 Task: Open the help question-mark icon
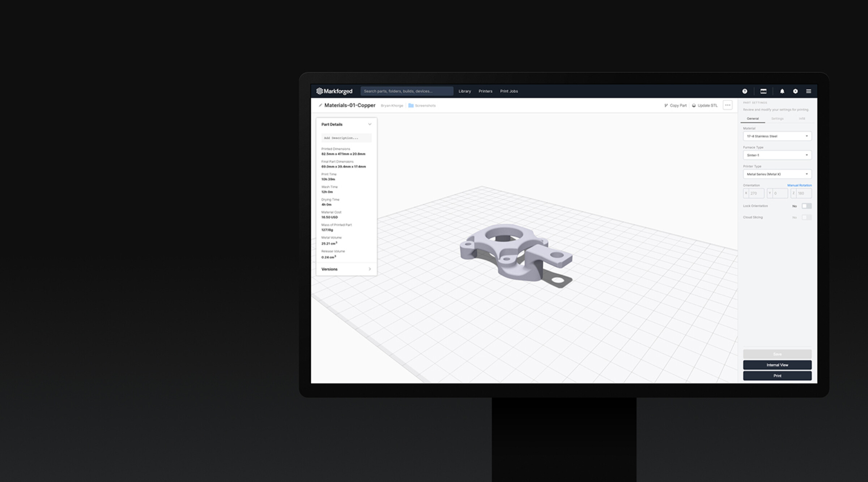(745, 91)
